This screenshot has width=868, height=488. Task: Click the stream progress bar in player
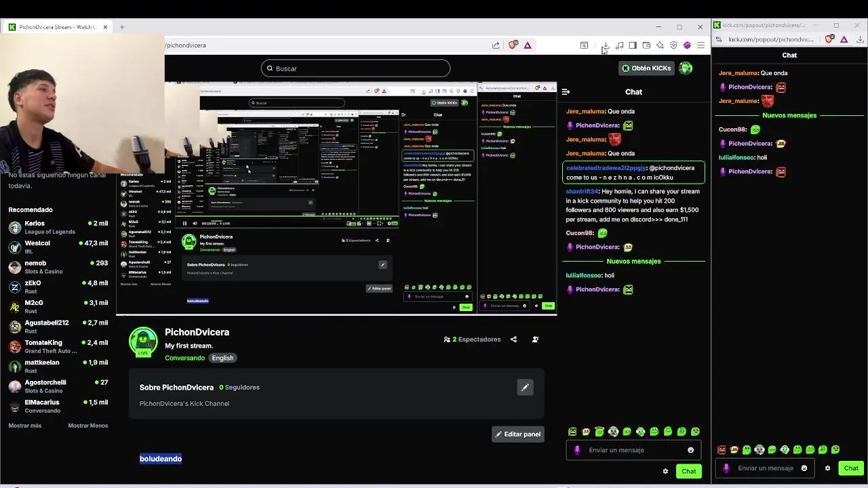[288, 216]
